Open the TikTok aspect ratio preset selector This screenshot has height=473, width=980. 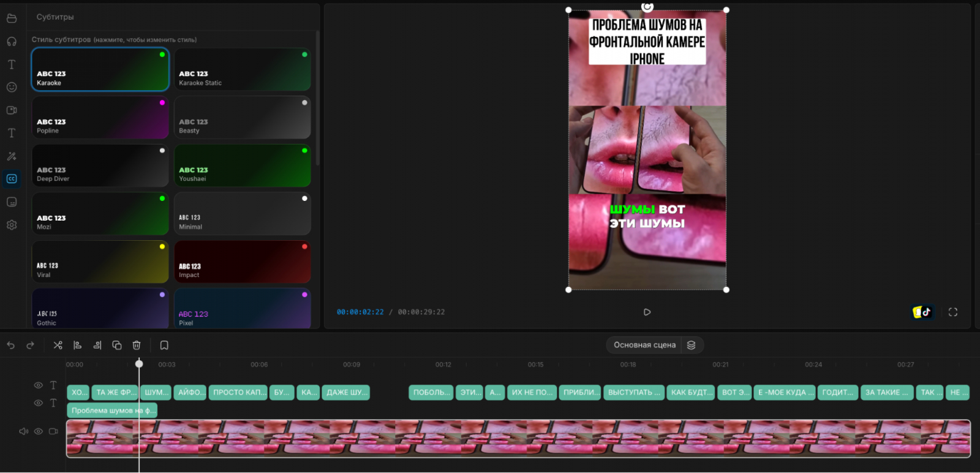pyautogui.click(x=922, y=312)
